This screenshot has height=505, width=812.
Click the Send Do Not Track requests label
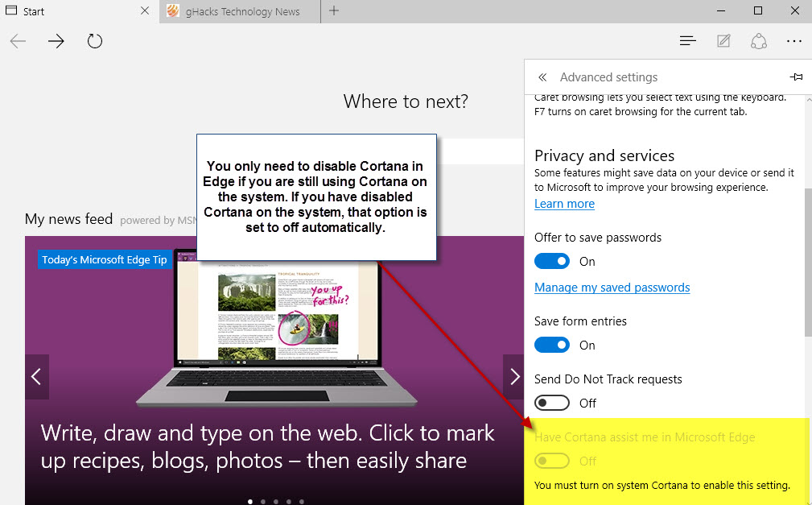coord(608,379)
